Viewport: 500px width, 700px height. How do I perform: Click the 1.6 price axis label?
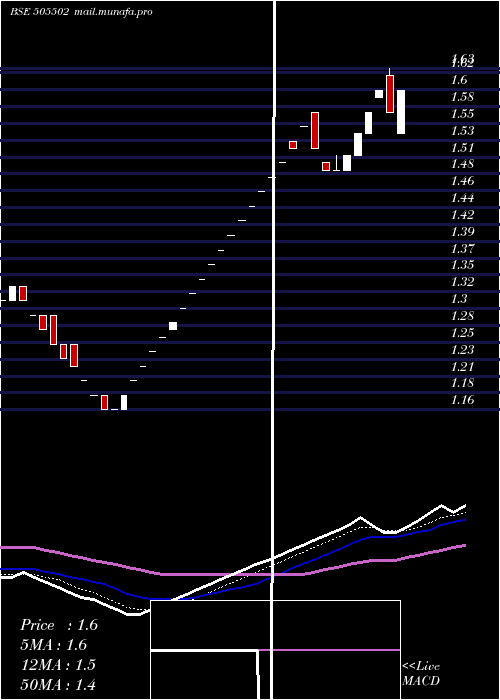[459, 80]
